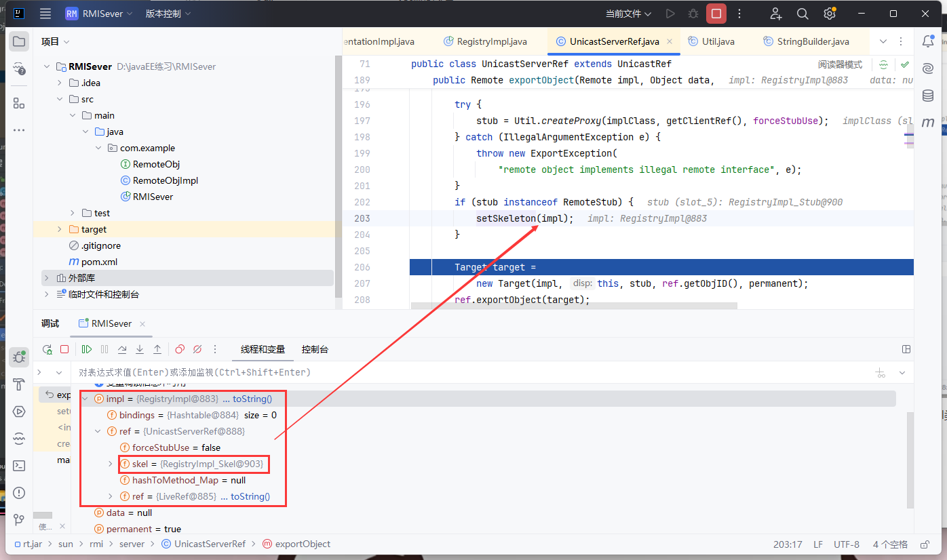Switch to the 控制台 console tab
Viewport: 947px width, 560px height.
point(315,349)
